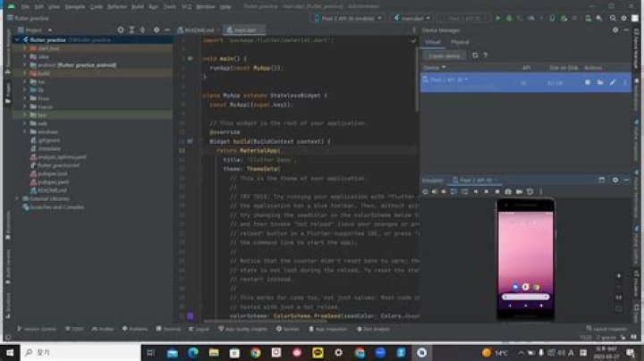Tap emulator back navigation icon
This screenshot has height=361, width=644.
point(476,191)
